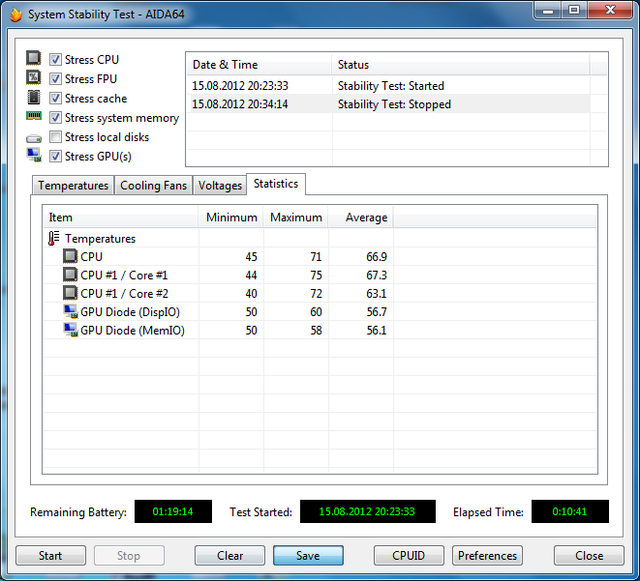The width and height of the screenshot is (640, 581).
Task: Click the disk drive icon beside Stress local disks
Action: tap(34, 137)
